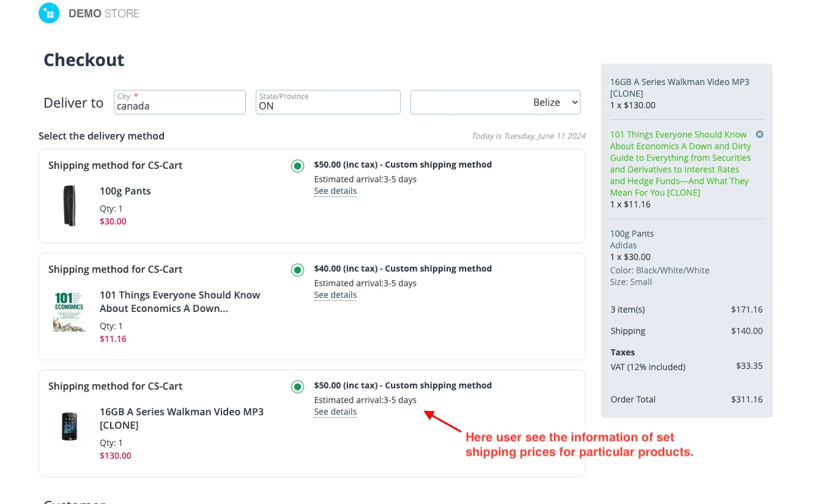Viewport: 813px width, 504px height.
Task: Open the Walkman MP3 player thumbnail
Action: (70, 426)
